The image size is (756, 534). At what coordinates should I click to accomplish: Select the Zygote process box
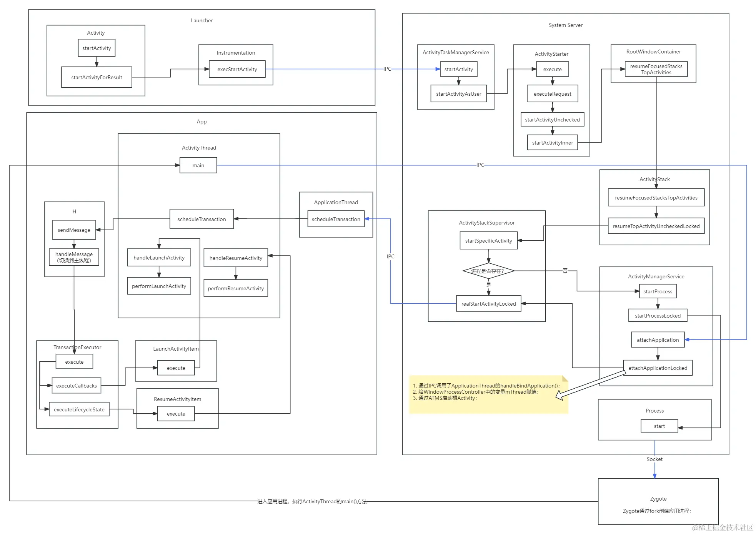(x=658, y=501)
